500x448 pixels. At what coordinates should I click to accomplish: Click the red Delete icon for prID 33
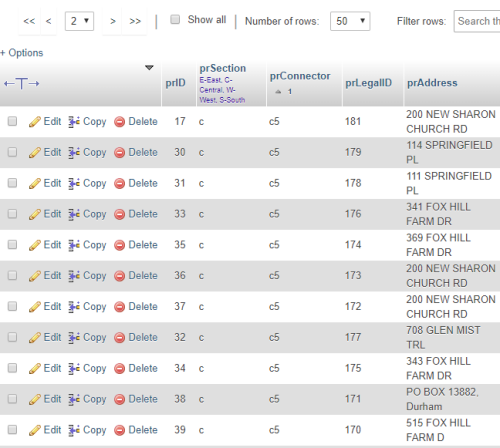pos(119,214)
